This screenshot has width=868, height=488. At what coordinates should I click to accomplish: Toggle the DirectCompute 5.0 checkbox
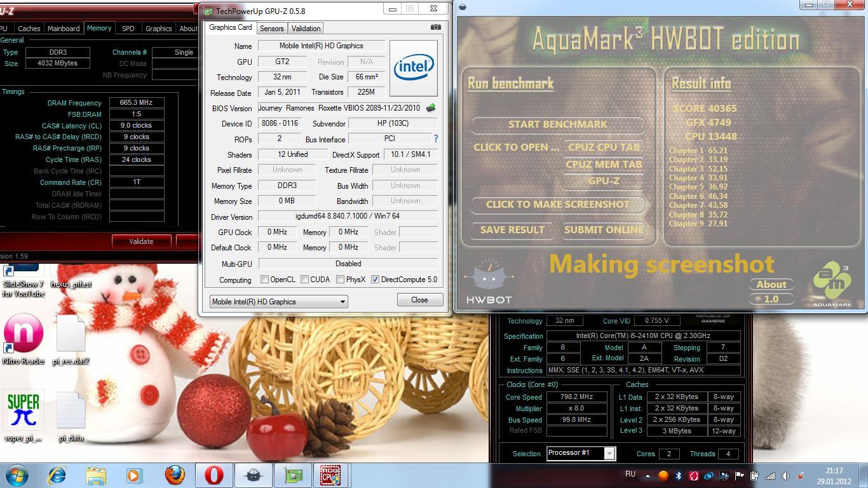point(375,280)
